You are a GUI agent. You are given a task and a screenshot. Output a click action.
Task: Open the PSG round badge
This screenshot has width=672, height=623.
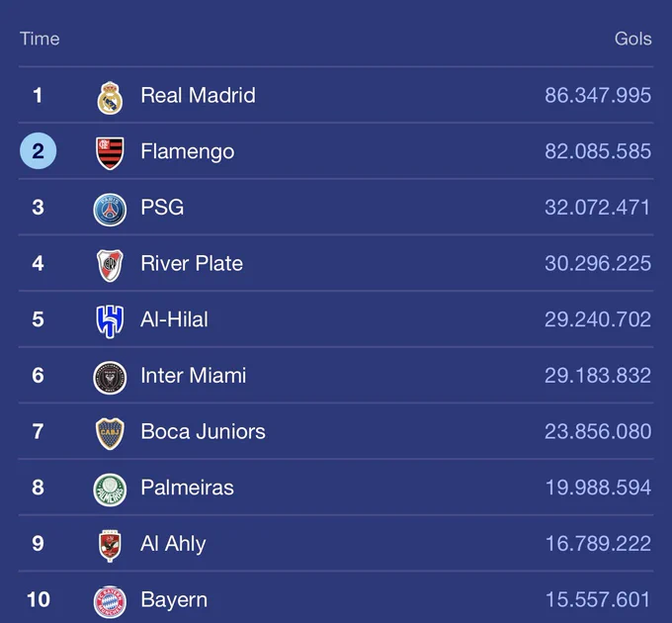point(110,210)
